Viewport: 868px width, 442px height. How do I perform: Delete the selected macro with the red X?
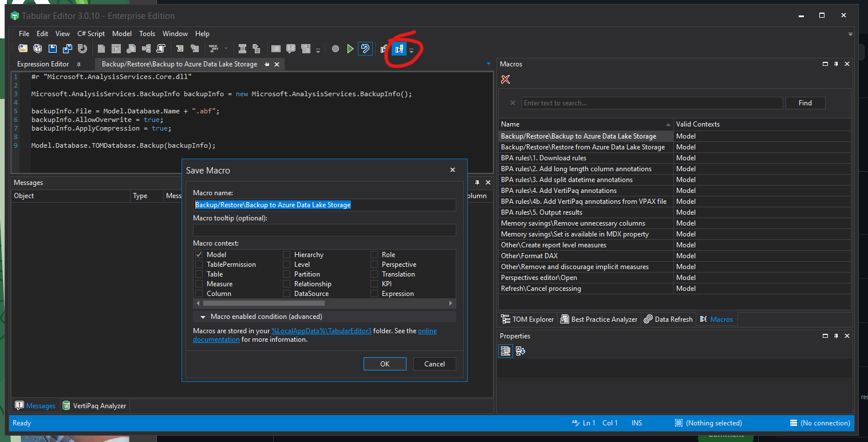tap(505, 80)
